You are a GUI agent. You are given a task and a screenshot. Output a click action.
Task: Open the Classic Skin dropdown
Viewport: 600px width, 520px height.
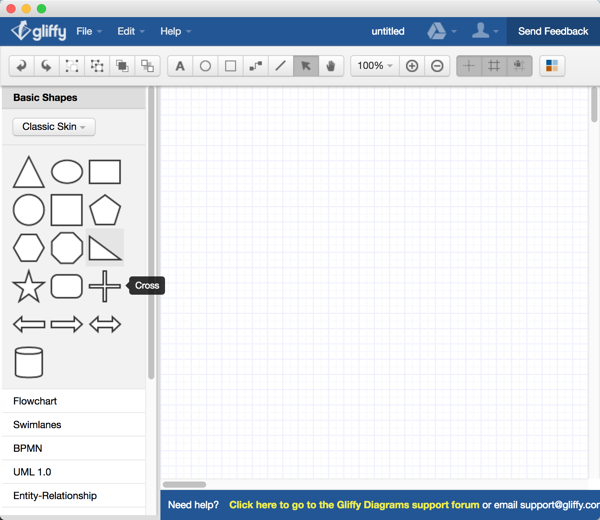click(x=54, y=127)
